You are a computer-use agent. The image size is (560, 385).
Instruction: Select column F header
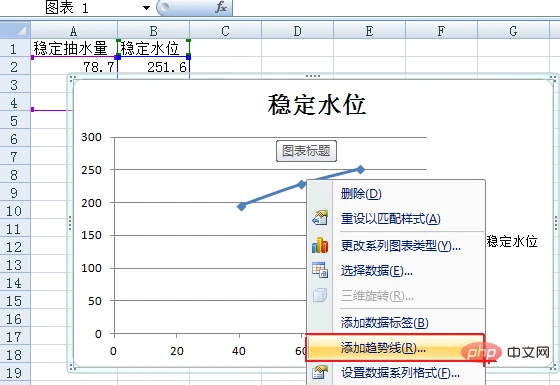pos(441,30)
